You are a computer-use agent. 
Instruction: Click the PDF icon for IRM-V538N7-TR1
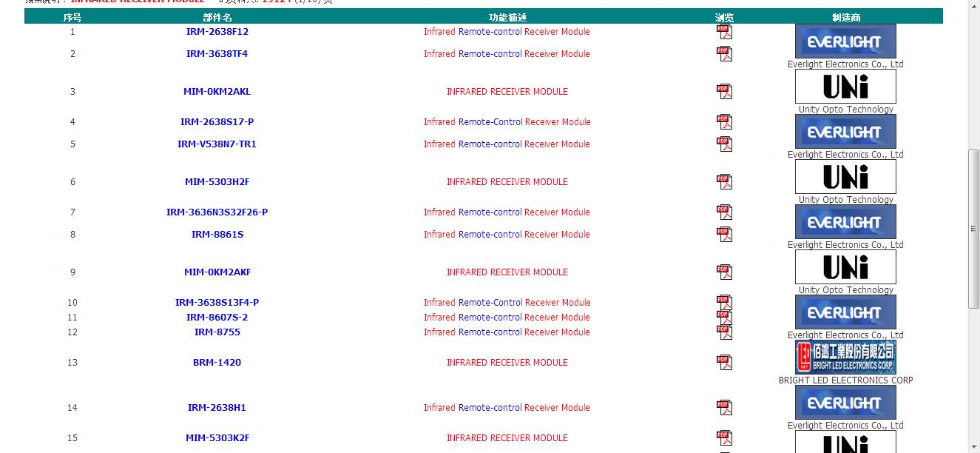[x=724, y=144]
